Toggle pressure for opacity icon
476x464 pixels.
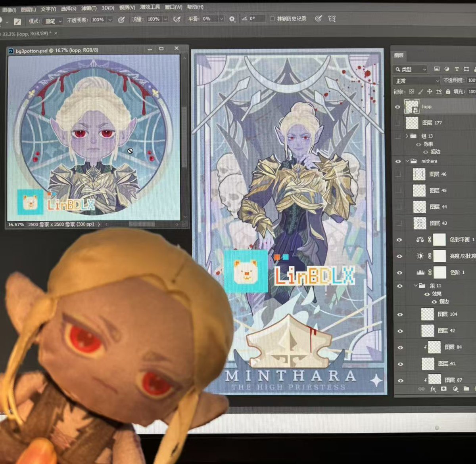pos(121,19)
